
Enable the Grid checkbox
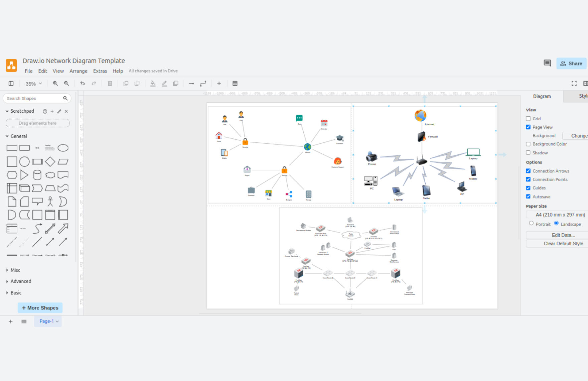(528, 119)
